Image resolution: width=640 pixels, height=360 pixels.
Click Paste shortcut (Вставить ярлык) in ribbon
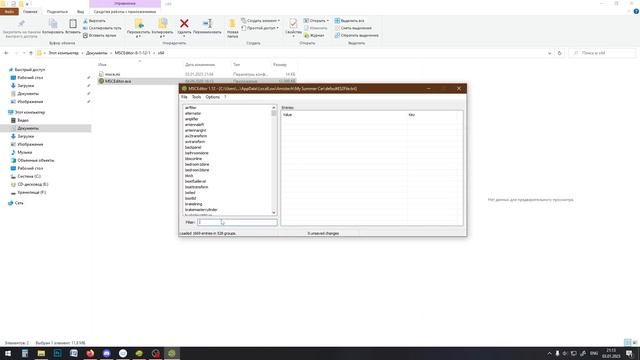tap(100, 36)
